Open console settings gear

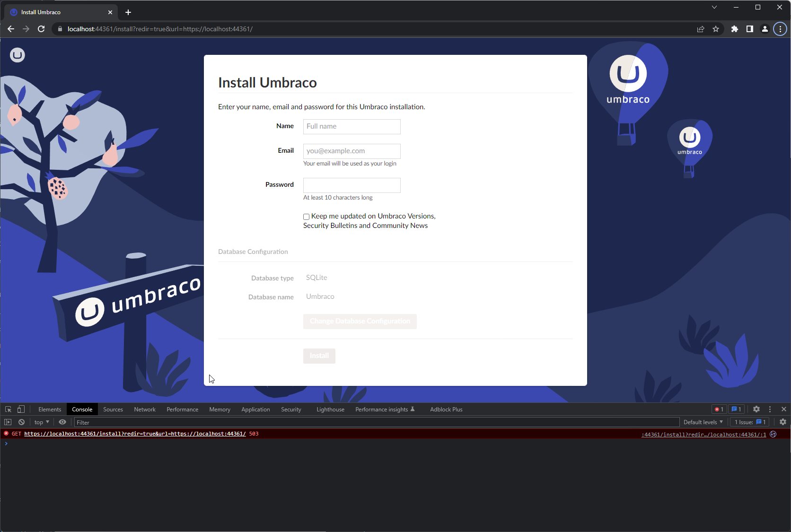tap(783, 422)
